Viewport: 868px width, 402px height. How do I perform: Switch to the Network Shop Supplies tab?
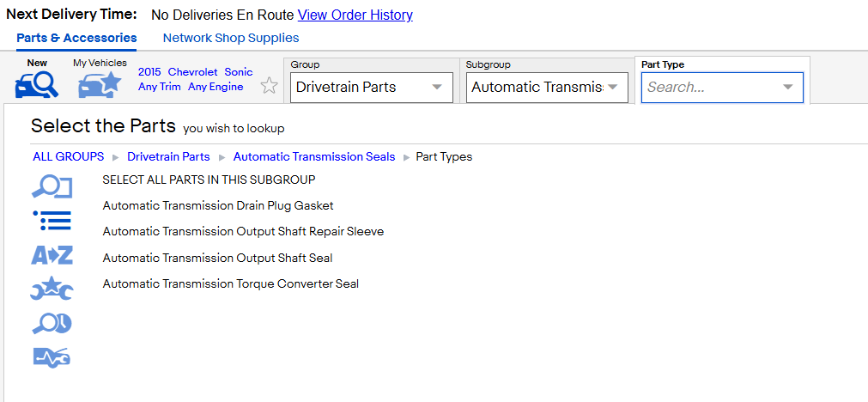pyautogui.click(x=231, y=38)
